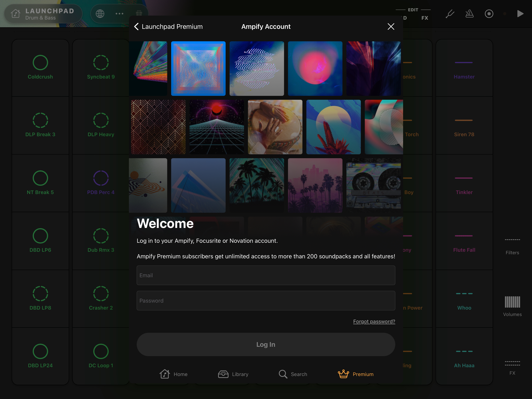Trigger the DC Loop 1 pad
Image resolution: width=532 pixels, height=399 pixels.
click(101, 356)
